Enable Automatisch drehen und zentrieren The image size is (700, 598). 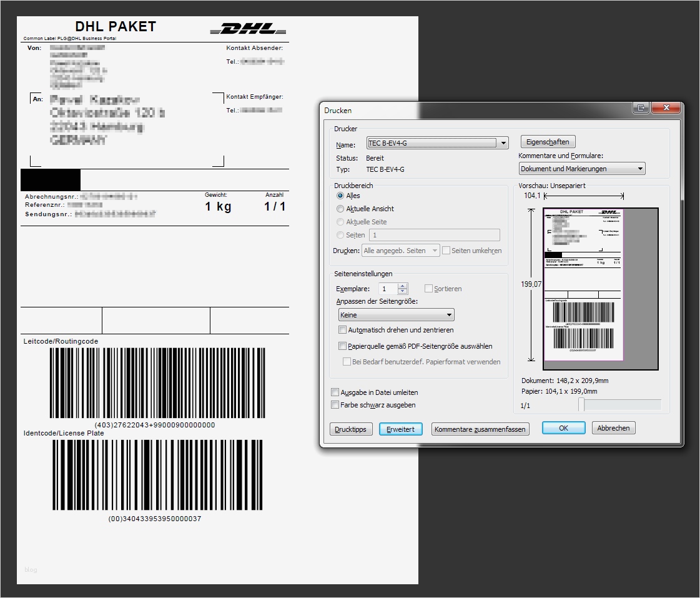pos(342,330)
